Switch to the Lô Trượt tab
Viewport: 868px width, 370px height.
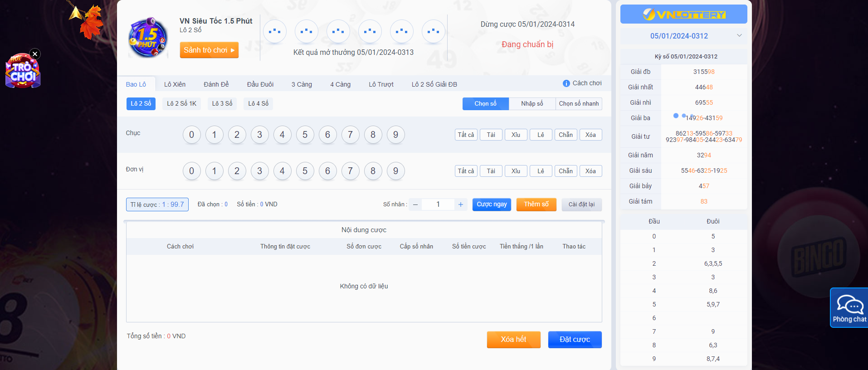[x=381, y=84]
